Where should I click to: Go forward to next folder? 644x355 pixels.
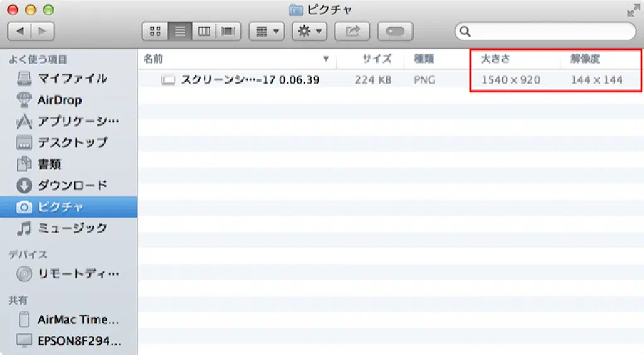point(42,31)
